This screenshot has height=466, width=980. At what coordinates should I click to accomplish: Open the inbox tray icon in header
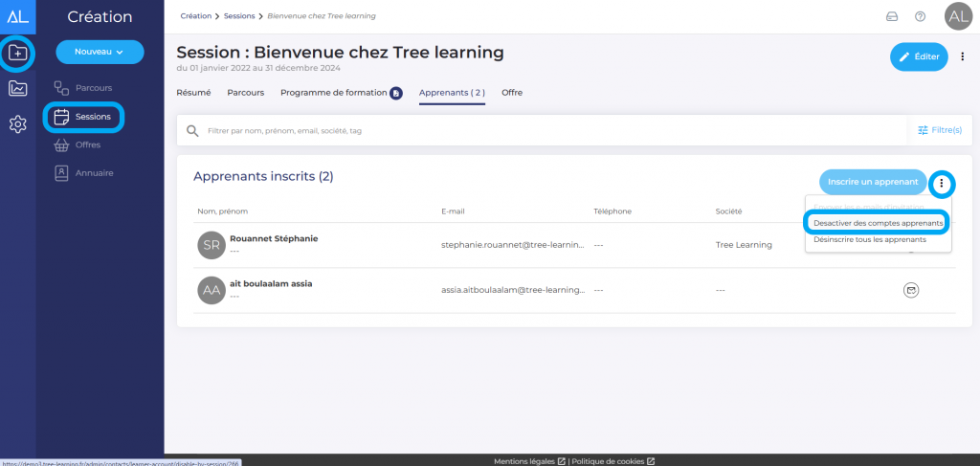(x=892, y=16)
